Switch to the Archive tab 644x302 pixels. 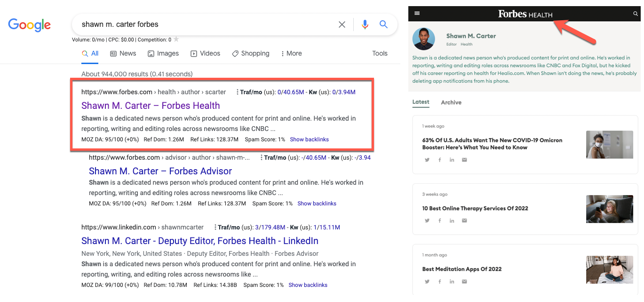tap(451, 103)
